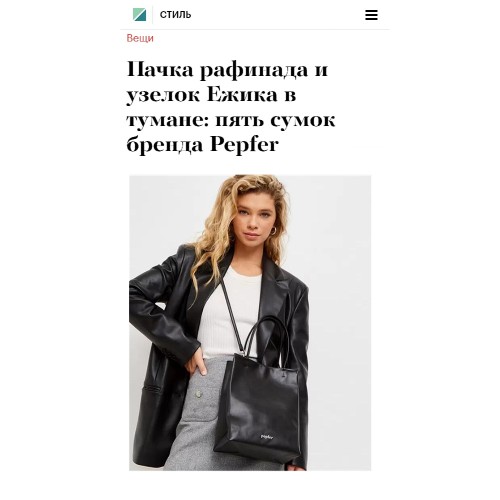
Task: Open the Вещи category link
Action: coord(140,38)
